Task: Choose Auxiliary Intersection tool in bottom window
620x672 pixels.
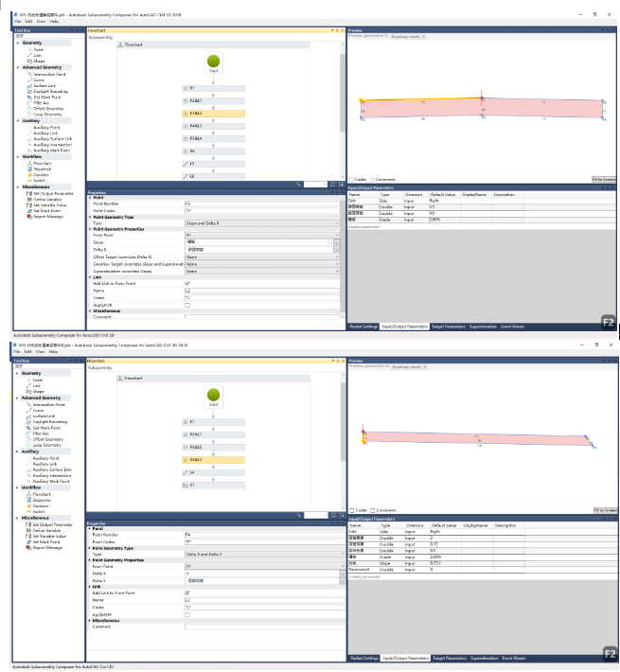Action: [51, 476]
